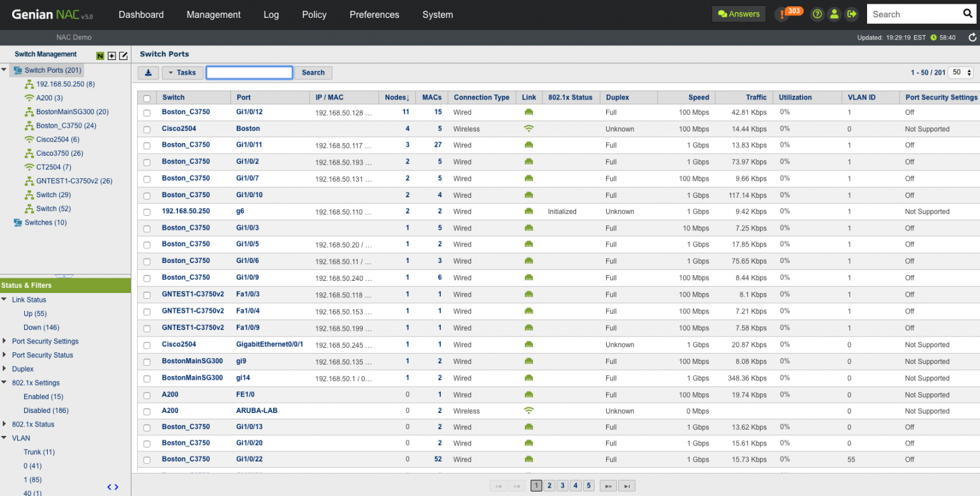Viewport: 980px width, 496px height.
Task: Open the Management menu
Action: click(x=213, y=14)
